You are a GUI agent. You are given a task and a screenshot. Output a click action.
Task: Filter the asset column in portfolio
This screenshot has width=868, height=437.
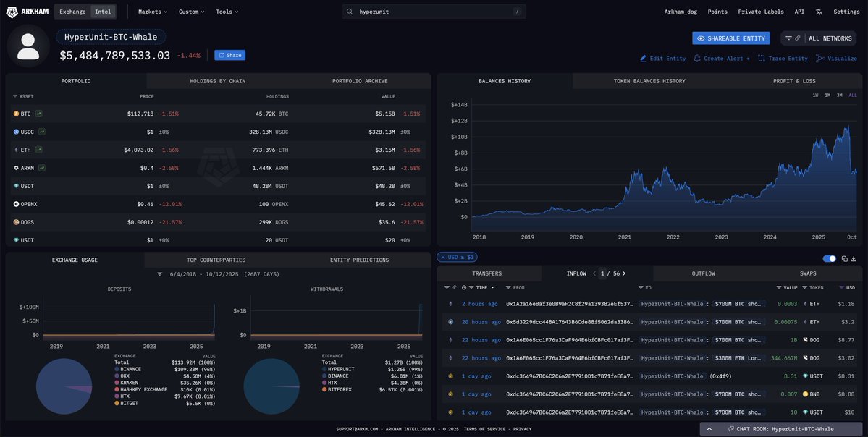click(x=15, y=96)
